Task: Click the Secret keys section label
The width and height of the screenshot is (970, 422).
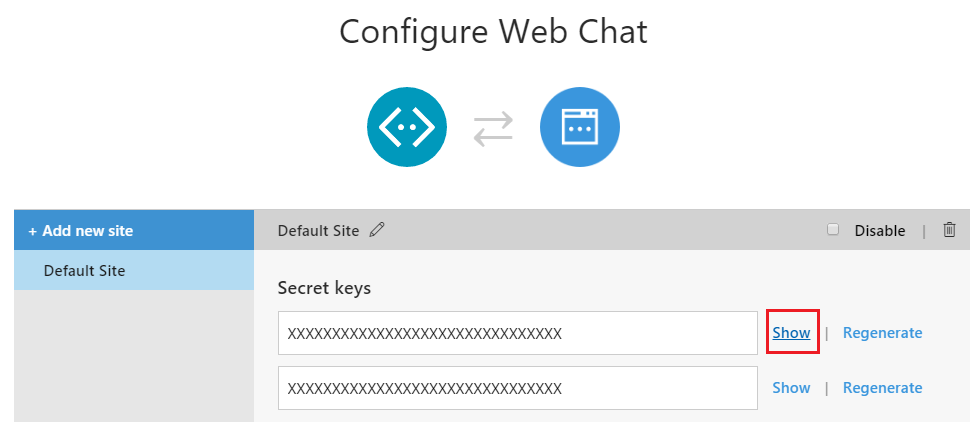Action: click(x=324, y=288)
